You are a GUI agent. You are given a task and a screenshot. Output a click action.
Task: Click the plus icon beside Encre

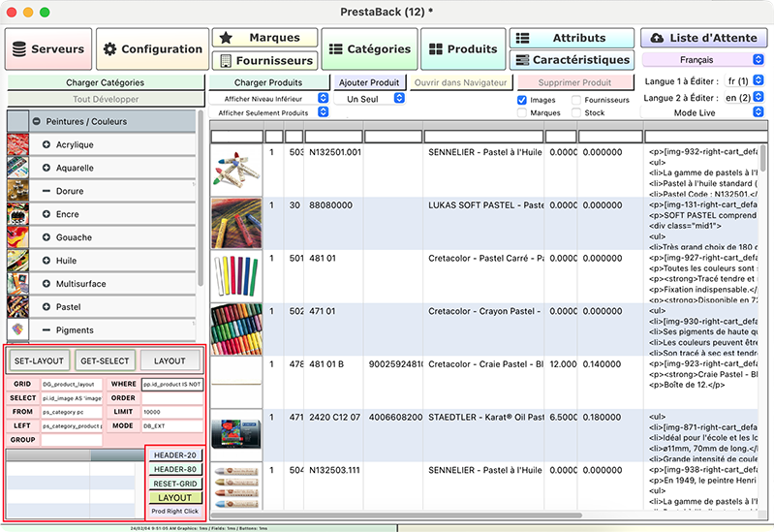pyautogui.click(x=46, y=214)
